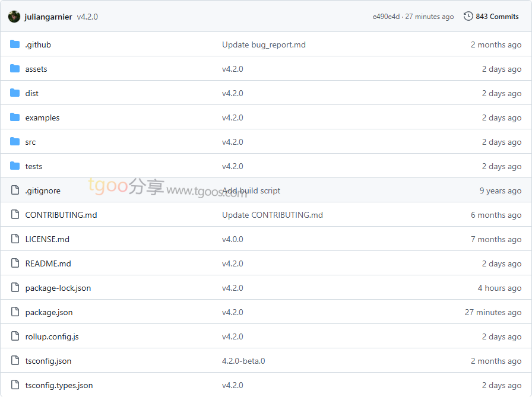Open the juliangarnier author profile link

click(48, 17)
